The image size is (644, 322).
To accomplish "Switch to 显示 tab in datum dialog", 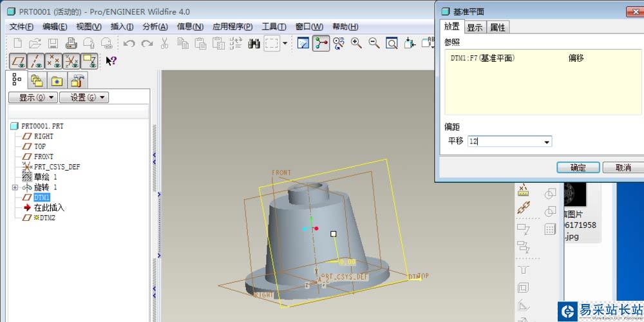I will point(475,28).
